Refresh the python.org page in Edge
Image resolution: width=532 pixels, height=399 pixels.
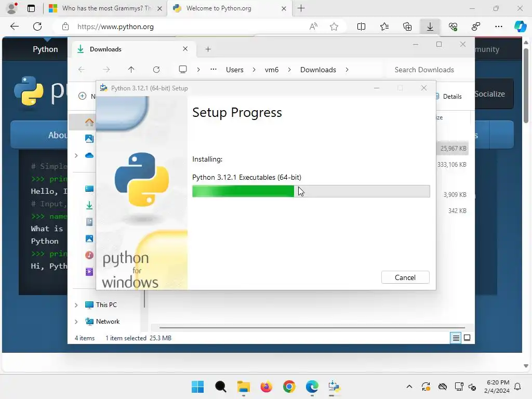coord(37,26)
